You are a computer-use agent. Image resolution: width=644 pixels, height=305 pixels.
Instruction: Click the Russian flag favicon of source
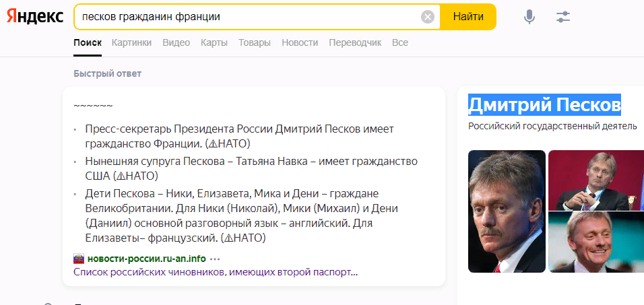[x=79, y=259]
